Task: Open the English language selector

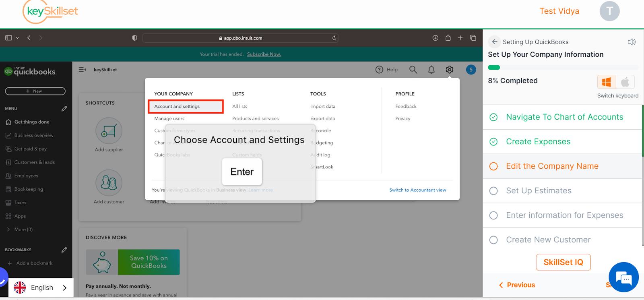Action: coord(41,288)
